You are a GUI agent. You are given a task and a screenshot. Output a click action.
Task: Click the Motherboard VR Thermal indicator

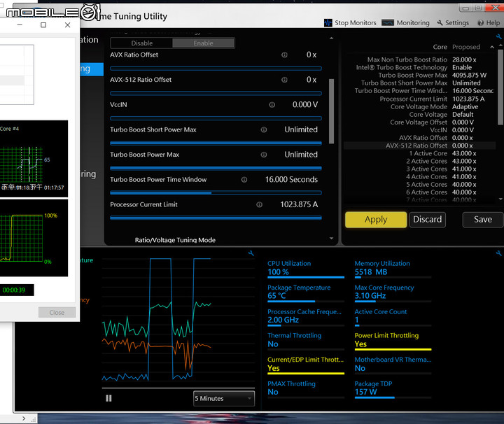[393, 365]
